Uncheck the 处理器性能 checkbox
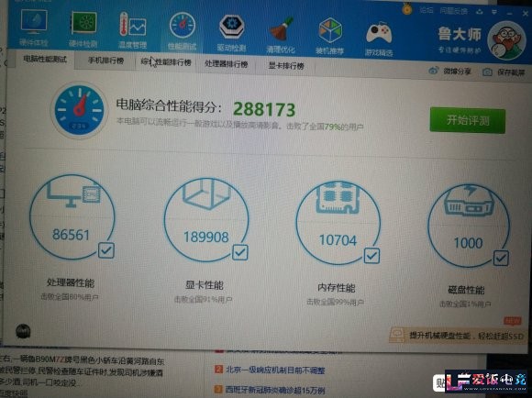532x398 pixels. coord(106,250)
